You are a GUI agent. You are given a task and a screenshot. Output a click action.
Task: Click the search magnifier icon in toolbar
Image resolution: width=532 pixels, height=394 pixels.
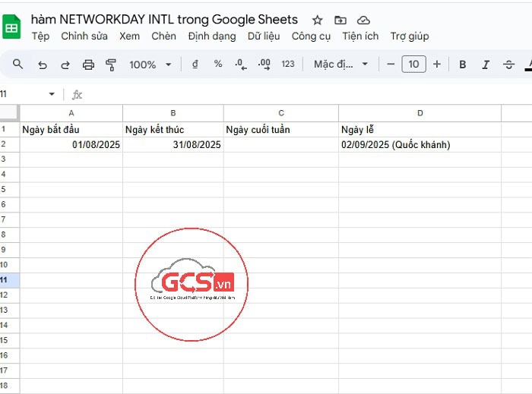pyautogui.click(x=18, y=65)
